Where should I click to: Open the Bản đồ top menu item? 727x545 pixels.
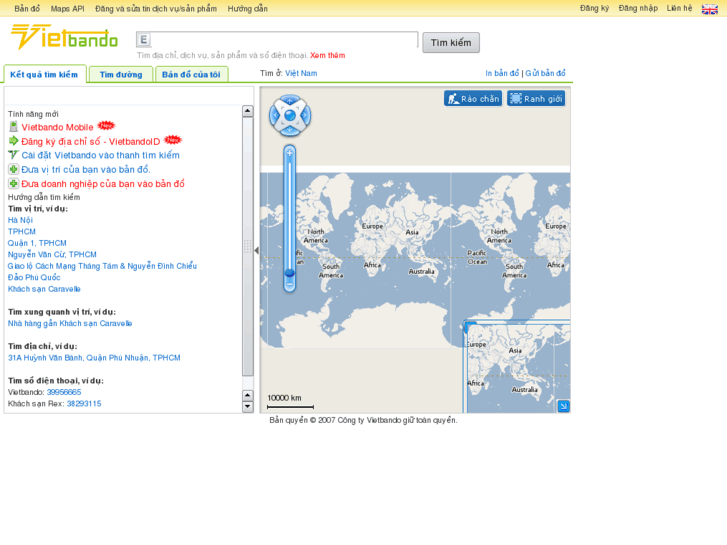pyautogui.click(x=27, y=8)
